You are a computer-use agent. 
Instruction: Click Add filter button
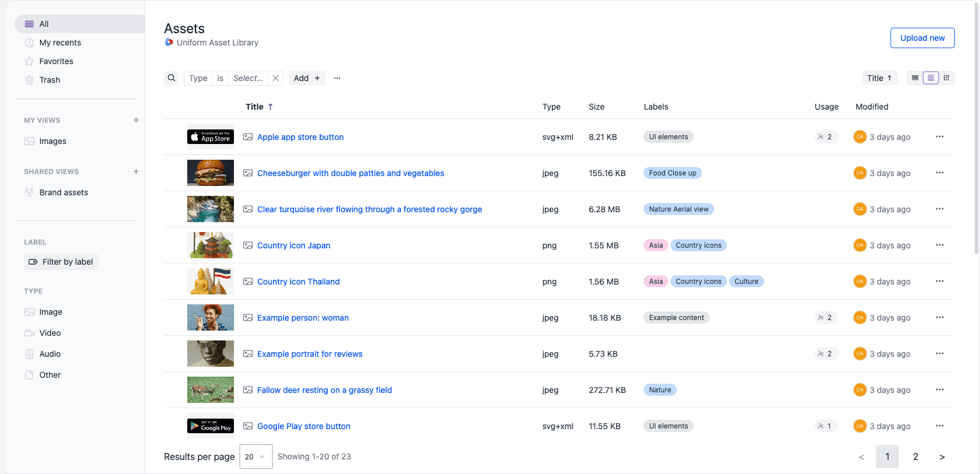pyautogui.click(x=307, y=78)
